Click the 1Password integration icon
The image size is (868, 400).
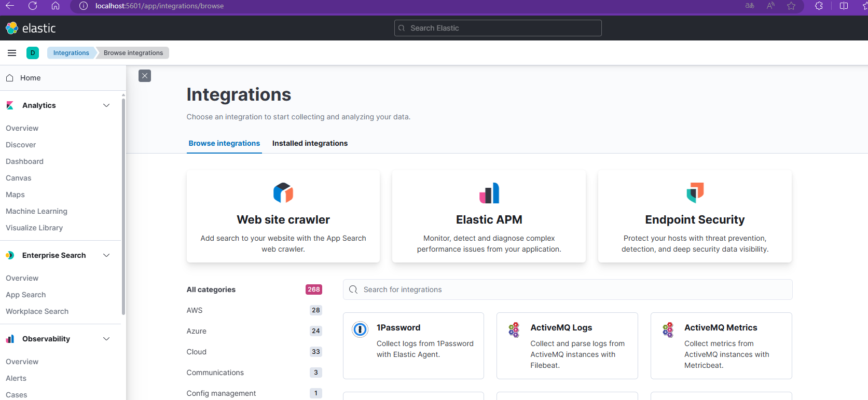pyautogui.click(x=360, y=329)
